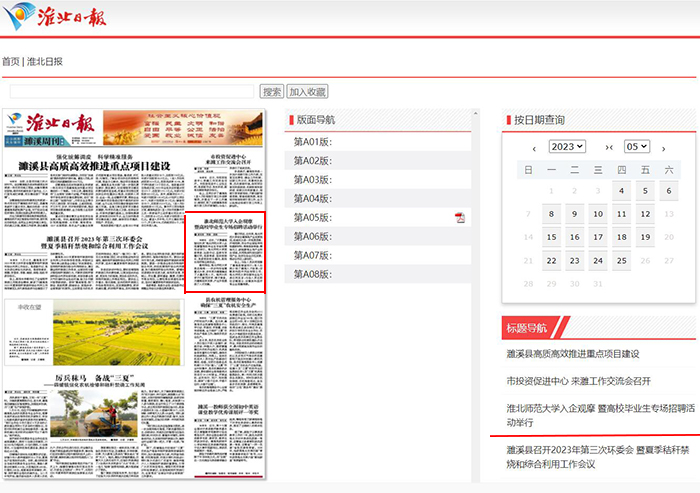The width and height of the screenshot is (700, 493).
Task: Open the year 2023 dropdown
Action: click(567, 147)
